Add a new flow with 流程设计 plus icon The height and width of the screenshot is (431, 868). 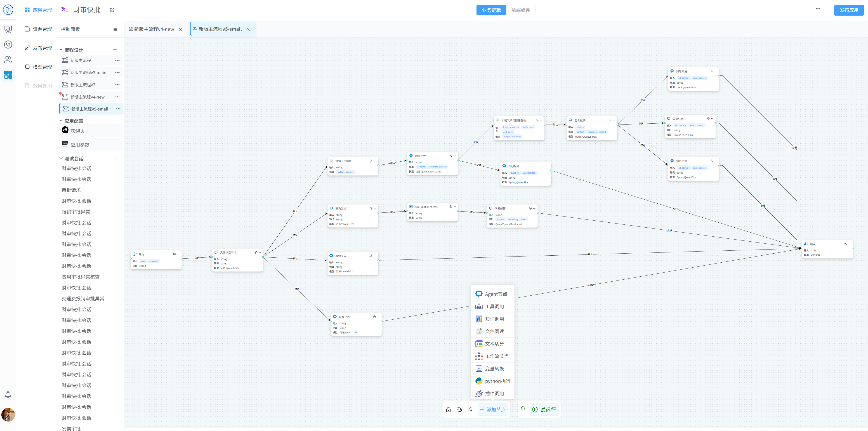[115, 49]
